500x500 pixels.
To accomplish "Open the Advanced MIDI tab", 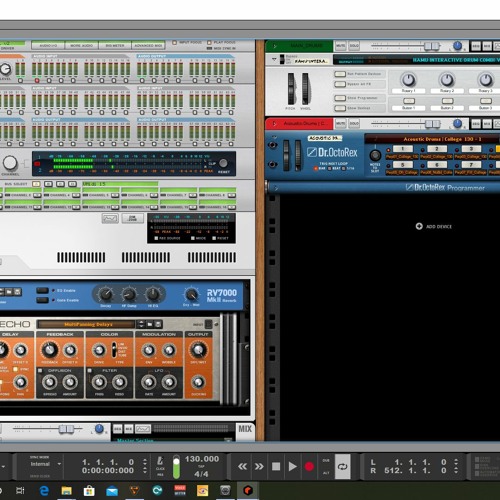I will 149,45.
